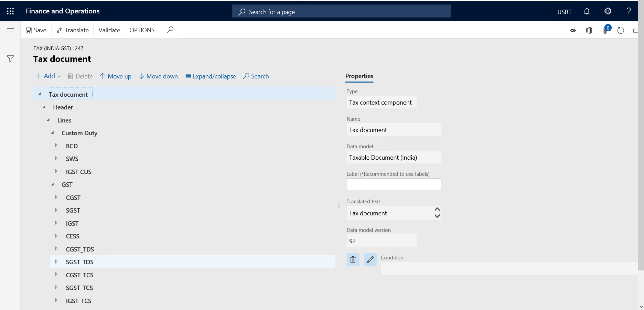Click the action bar search magnifier icon

coord(170,30)
